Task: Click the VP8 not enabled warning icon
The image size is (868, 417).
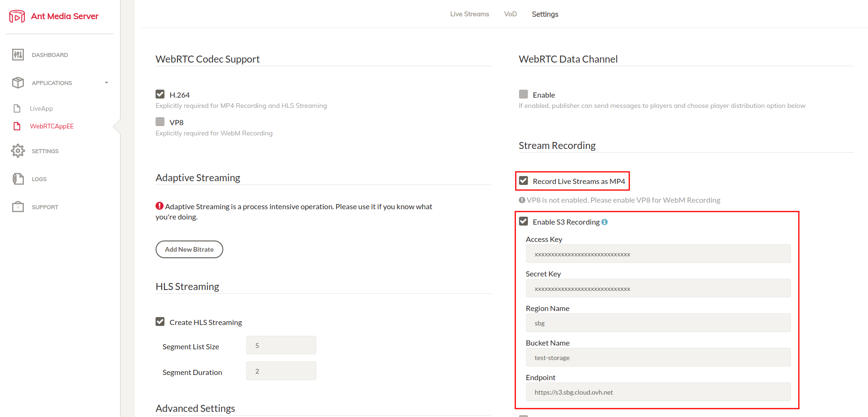Action: click(522, 200)
